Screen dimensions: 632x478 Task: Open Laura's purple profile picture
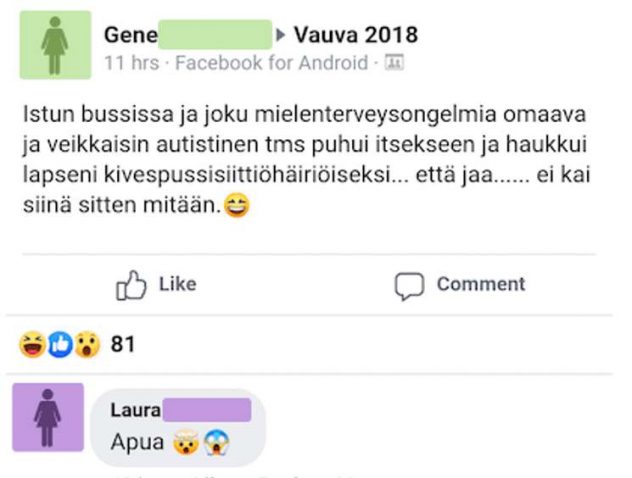click(48, 417)
